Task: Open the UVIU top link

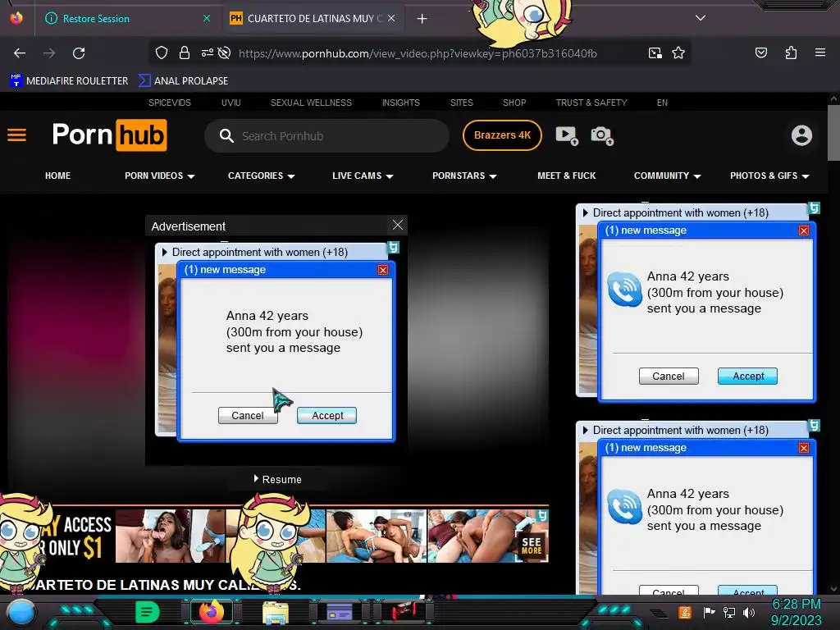Action: pos(231,103)
